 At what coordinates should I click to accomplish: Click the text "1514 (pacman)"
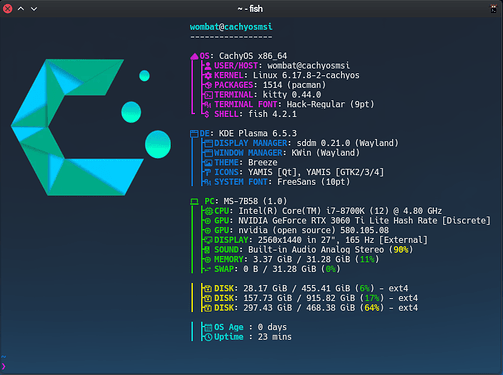294,85
